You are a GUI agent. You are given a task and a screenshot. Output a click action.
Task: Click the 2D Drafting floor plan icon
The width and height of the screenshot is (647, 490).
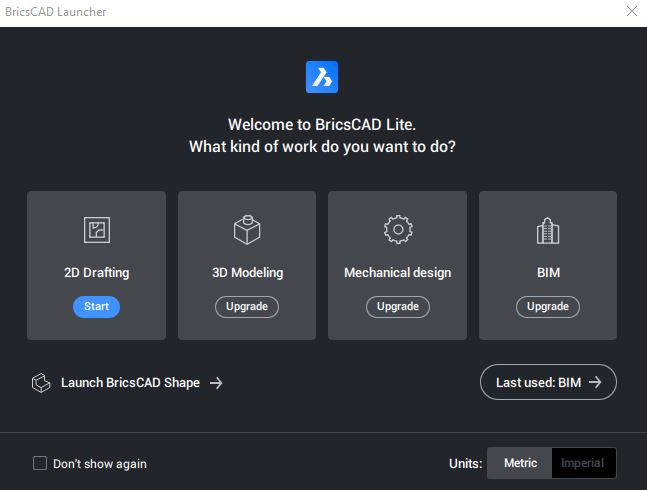(x=97, y=230)
